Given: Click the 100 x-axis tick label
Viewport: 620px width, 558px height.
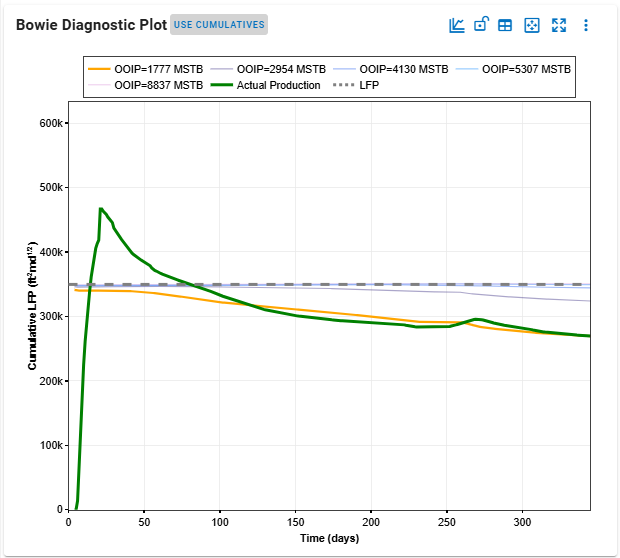Looking at the screenshot, I should tap(220, 522).
